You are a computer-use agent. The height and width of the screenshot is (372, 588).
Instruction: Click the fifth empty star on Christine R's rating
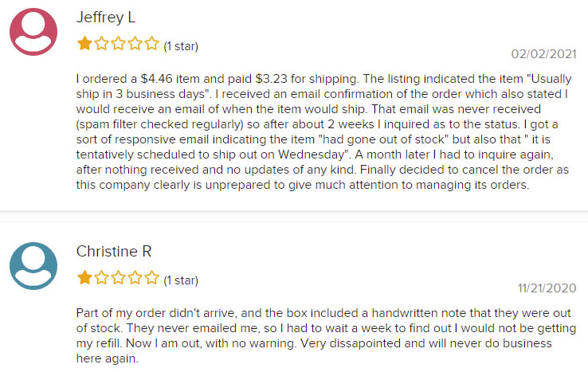[x=152, y=278]
